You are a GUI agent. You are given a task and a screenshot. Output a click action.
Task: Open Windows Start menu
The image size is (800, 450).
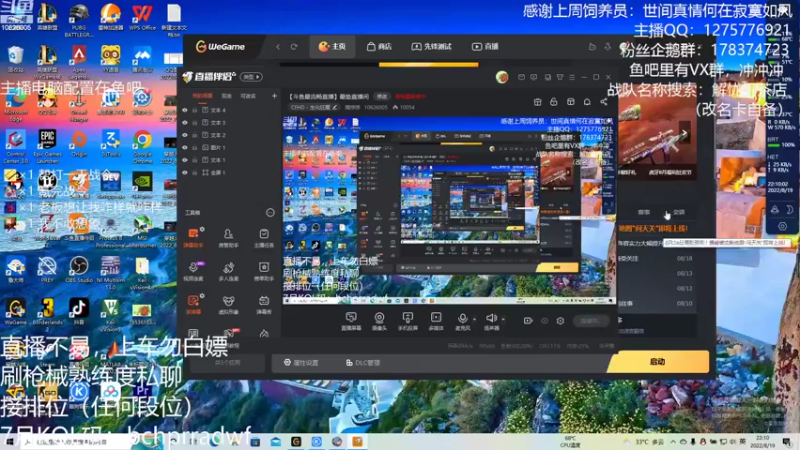10,442
